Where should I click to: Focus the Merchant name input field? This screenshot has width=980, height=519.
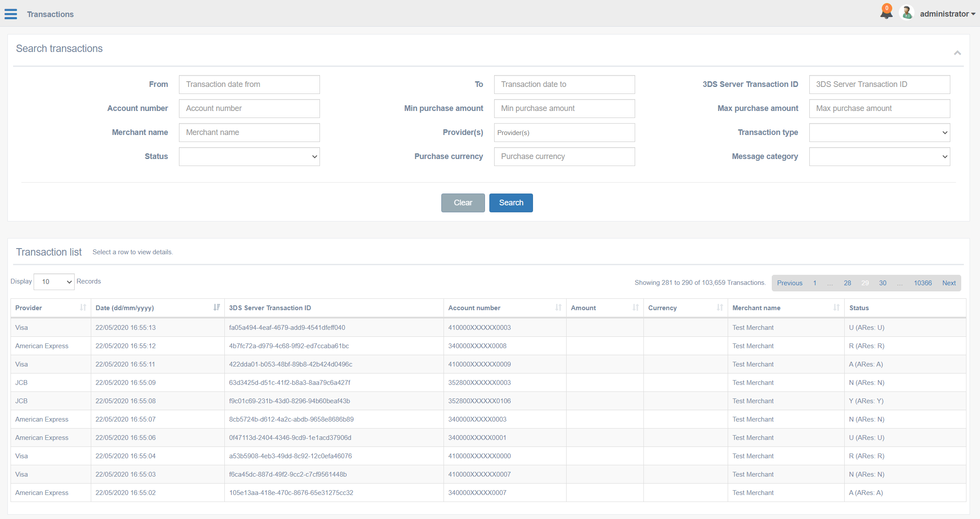click(x=249, y=132)
